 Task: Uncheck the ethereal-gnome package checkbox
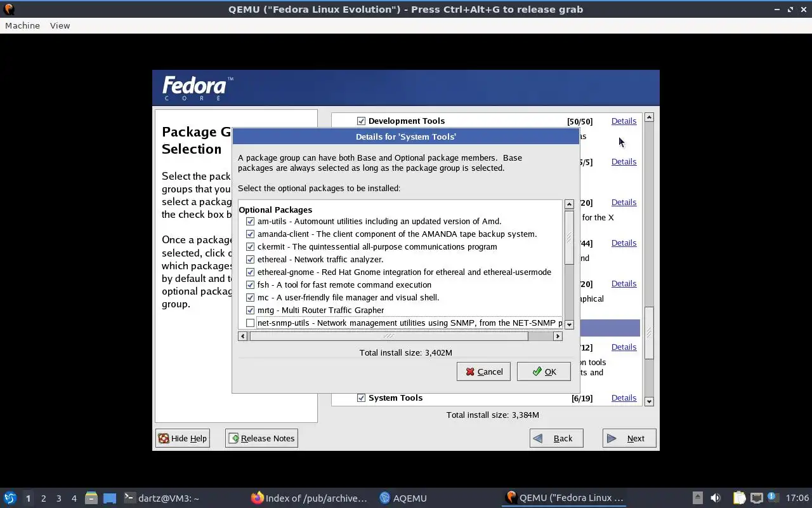[x=251, y=272]
